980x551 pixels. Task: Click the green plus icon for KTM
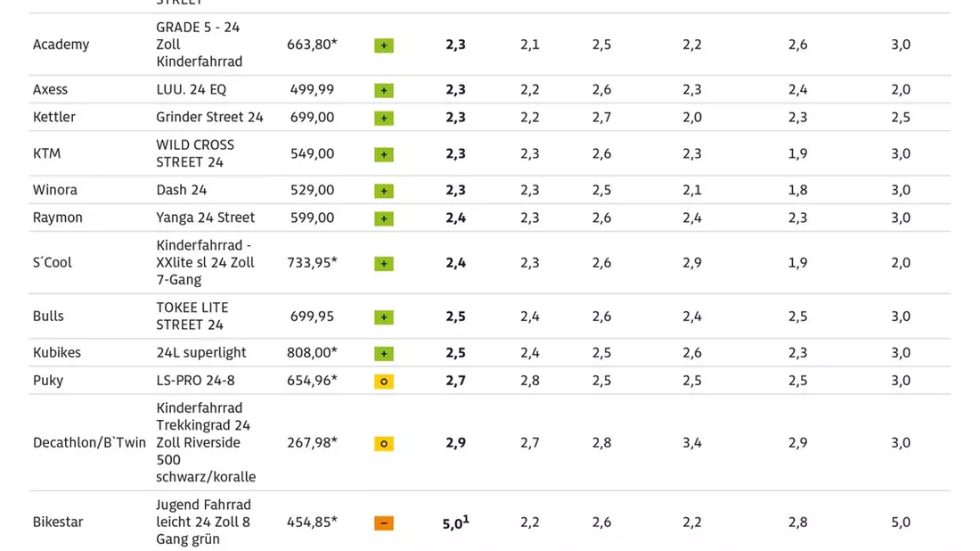tap(384, 154)
